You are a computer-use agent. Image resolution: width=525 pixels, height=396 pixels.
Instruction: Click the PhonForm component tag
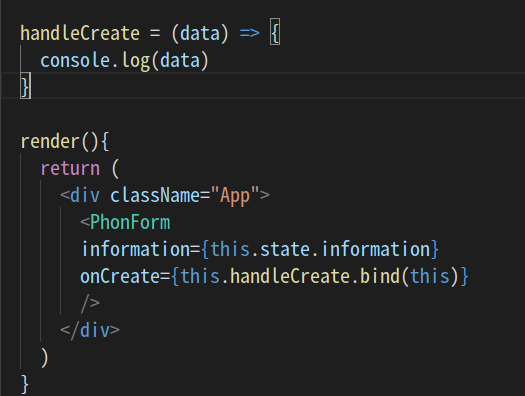[130, 222]
